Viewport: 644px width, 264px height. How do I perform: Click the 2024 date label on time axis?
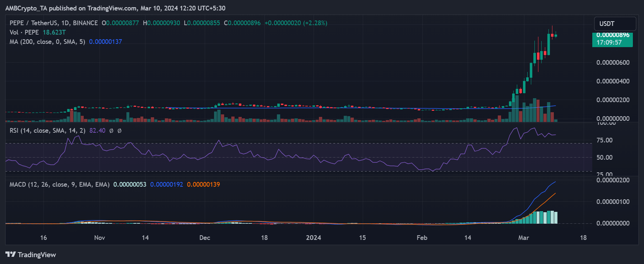pyautogui.click(x=314, y=238)
